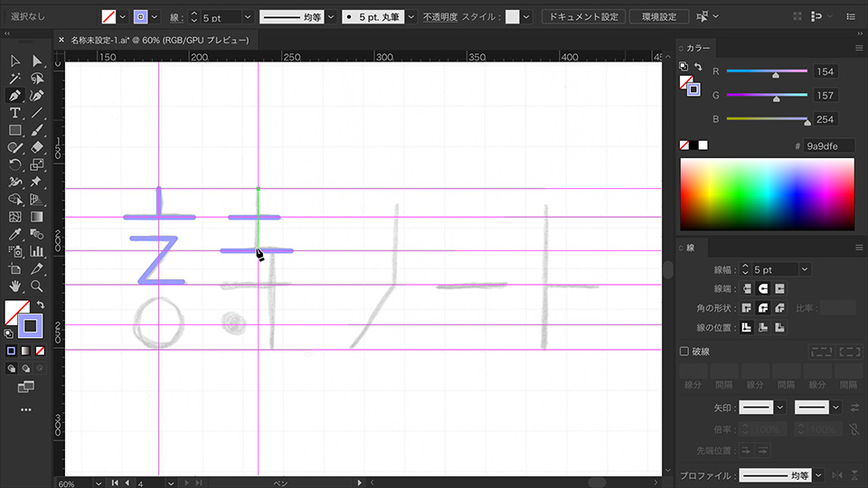Select the Selection tool (black arrow)
Viewport: 868px width, 488px height.
pyautogui.click(x=15, y=61)
